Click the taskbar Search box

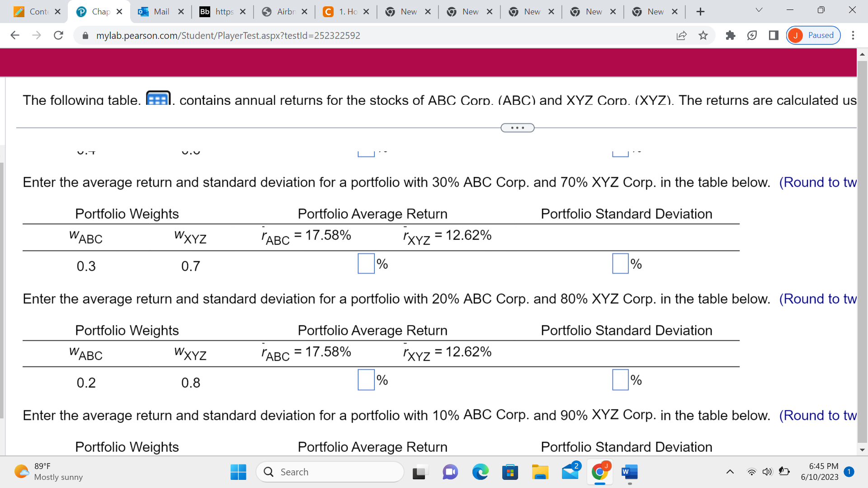coord(330,472)
